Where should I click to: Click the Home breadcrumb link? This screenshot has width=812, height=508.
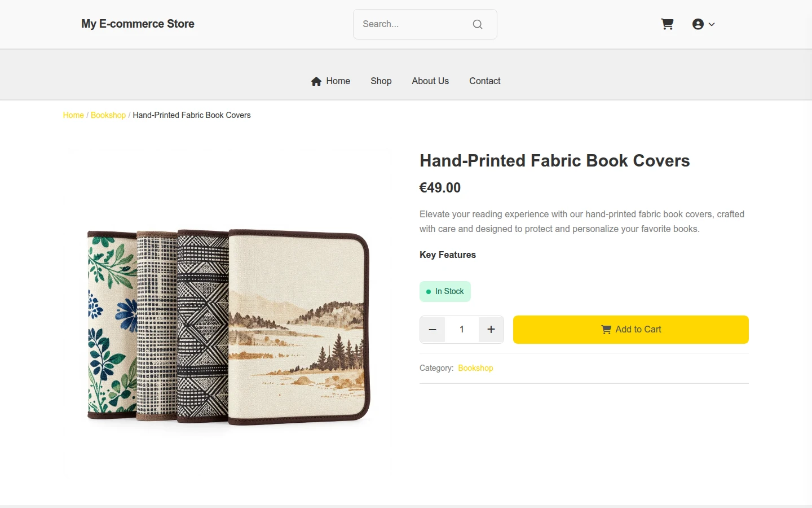(73, 115)
